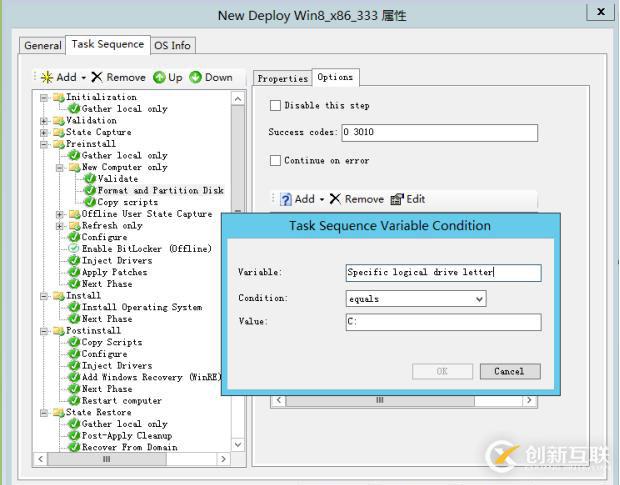The width and height of the screenshot is (620, 485).
Task: Click the Remove X icon above the tree
Action: [97, 77]
